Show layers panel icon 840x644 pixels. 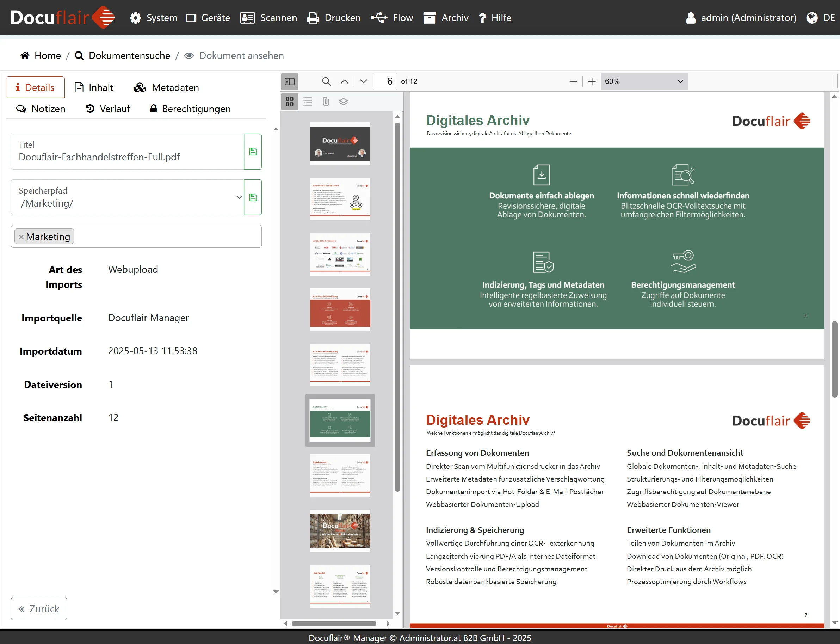(x=343, y=102)
